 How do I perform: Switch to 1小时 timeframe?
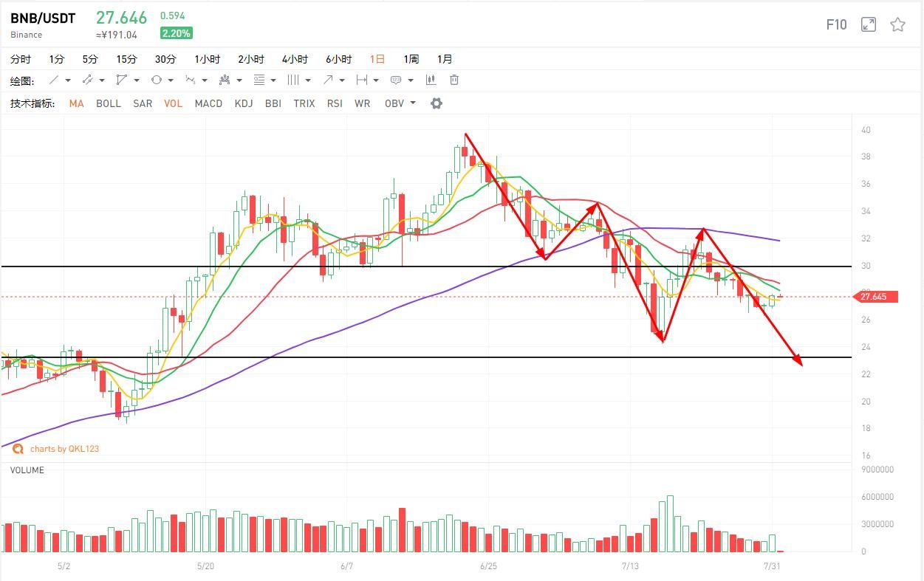pos(208,59)
